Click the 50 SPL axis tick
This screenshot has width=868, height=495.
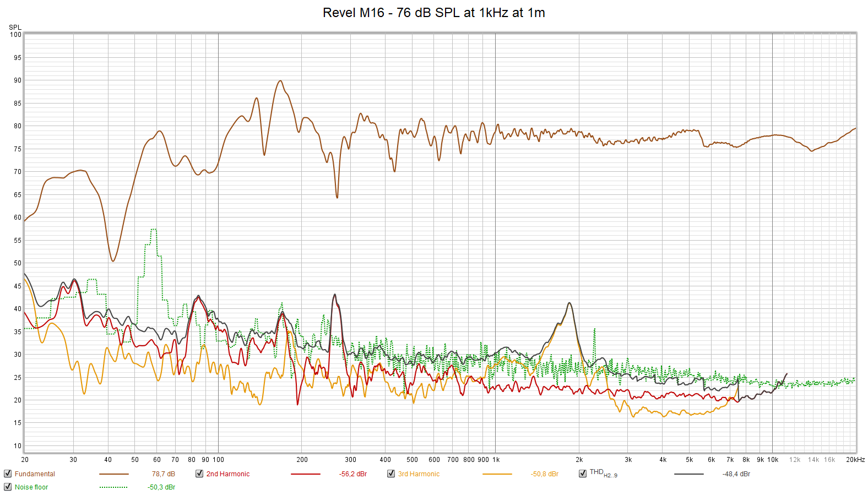coord(18,263)
